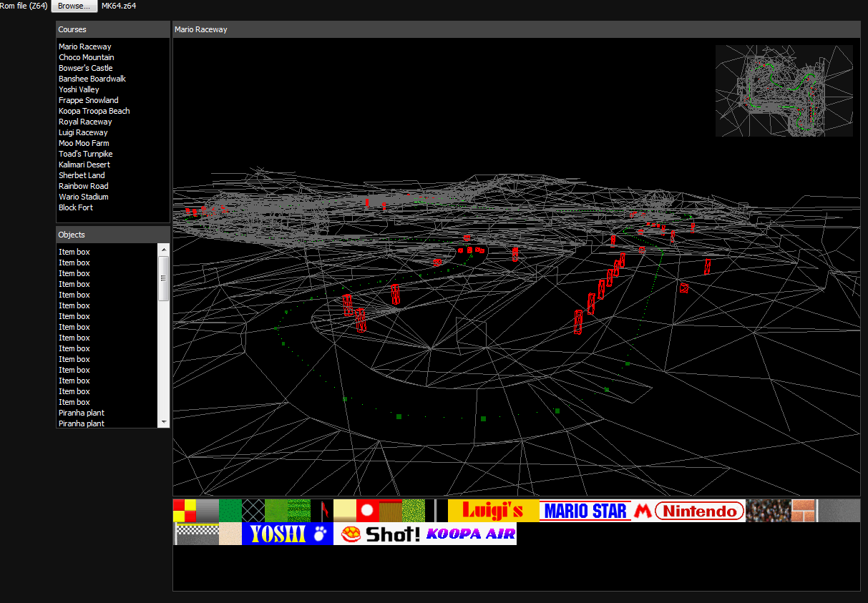Select the YOSHI banner texture
Screen dimensions: 868x603
pos(288,534)
